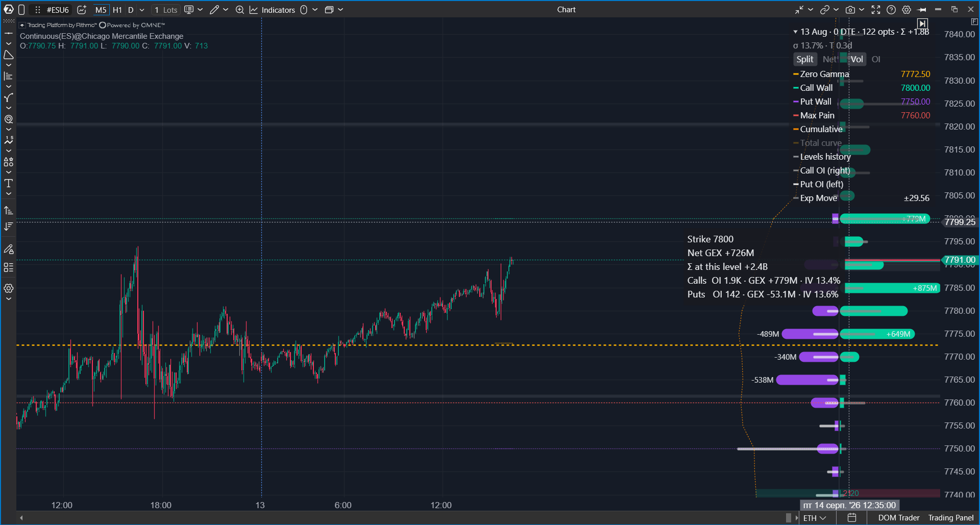The height and width of the screenshot is (525, 980).
Task: Expand the chart link dropdown
Action: [x=836, y=10]
